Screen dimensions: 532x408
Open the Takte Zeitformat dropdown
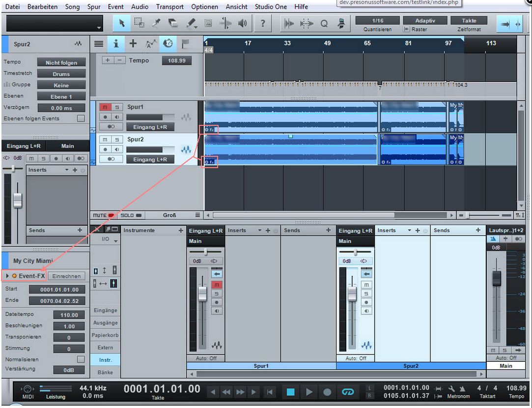click(469, 21)
